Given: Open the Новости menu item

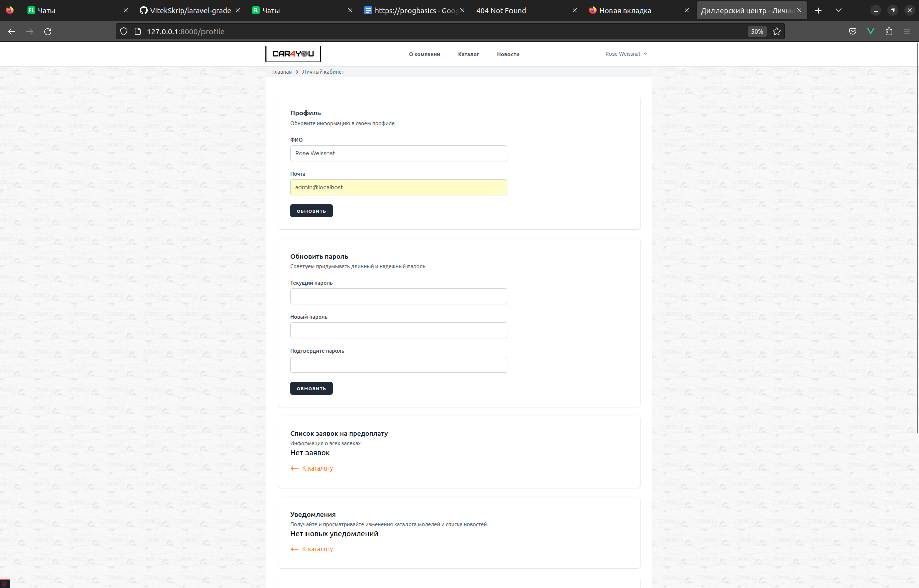Looking at the screenshot, I should point(508,54).
